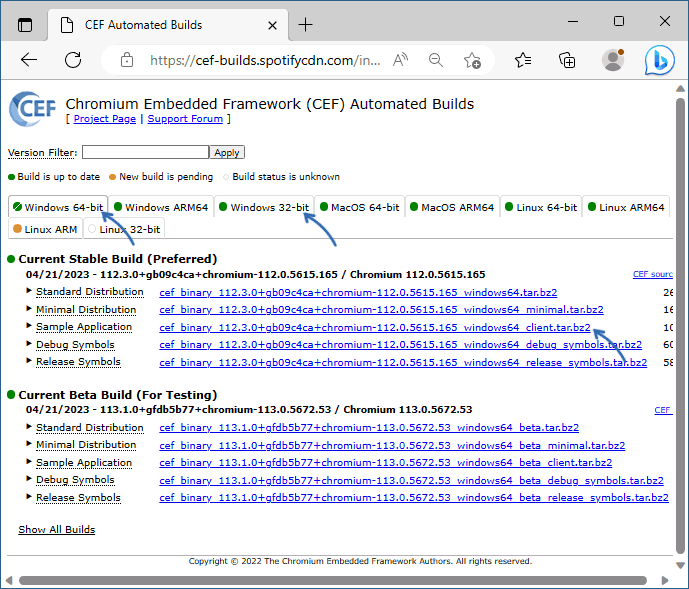Download 113.1.0 windows64_beta.tar.bz2 file
The height and width of the screenshot is (589, 689).
[369, 428]
